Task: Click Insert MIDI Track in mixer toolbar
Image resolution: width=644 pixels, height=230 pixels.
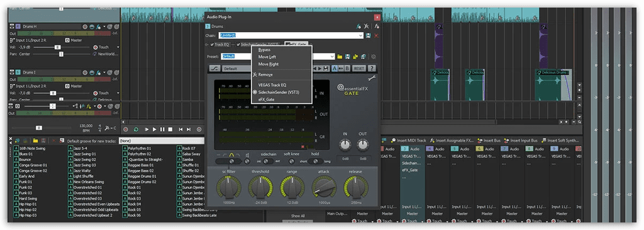Action: (409, 141)
